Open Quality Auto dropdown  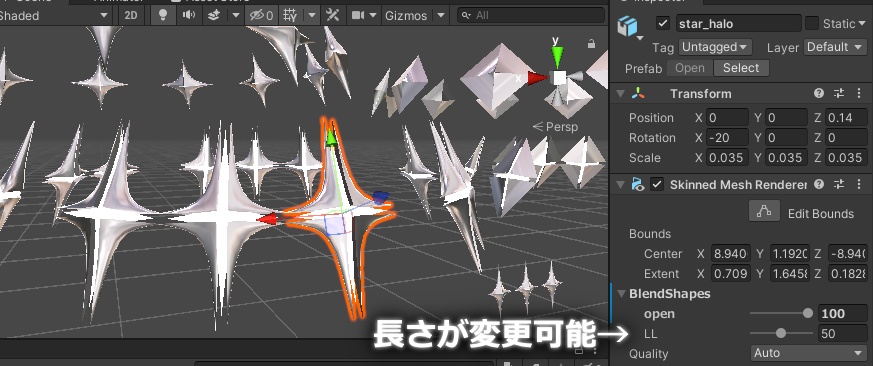808,353
